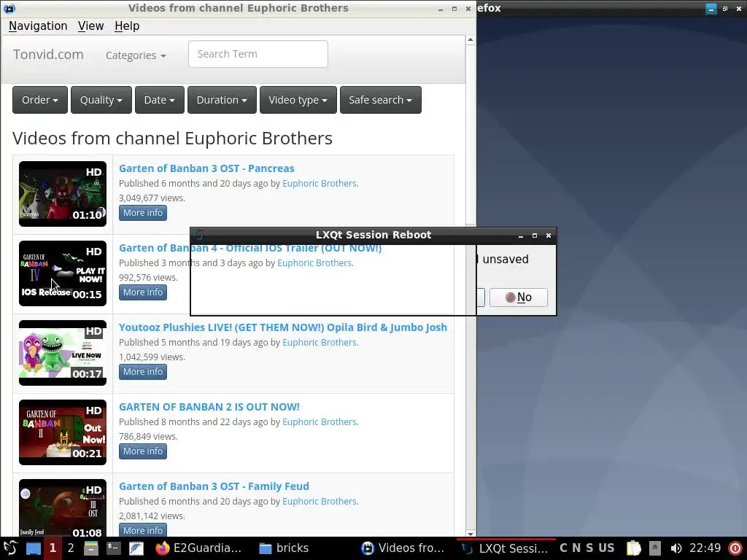
Task: Open GARTEN OF BANBAN 2 IS OUT NOW link
Action: click(x=209, y=407)
